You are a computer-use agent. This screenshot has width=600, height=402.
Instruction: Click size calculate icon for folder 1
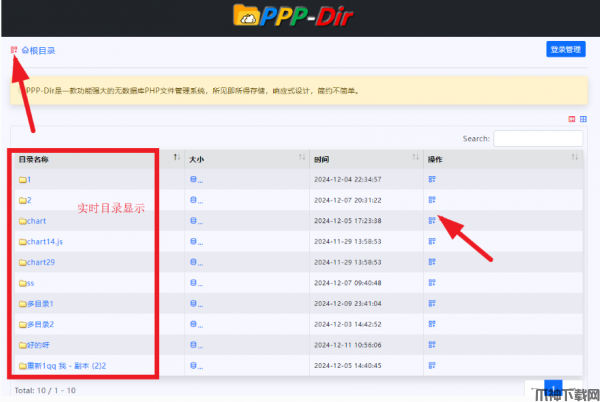click(x=196, y=179)
